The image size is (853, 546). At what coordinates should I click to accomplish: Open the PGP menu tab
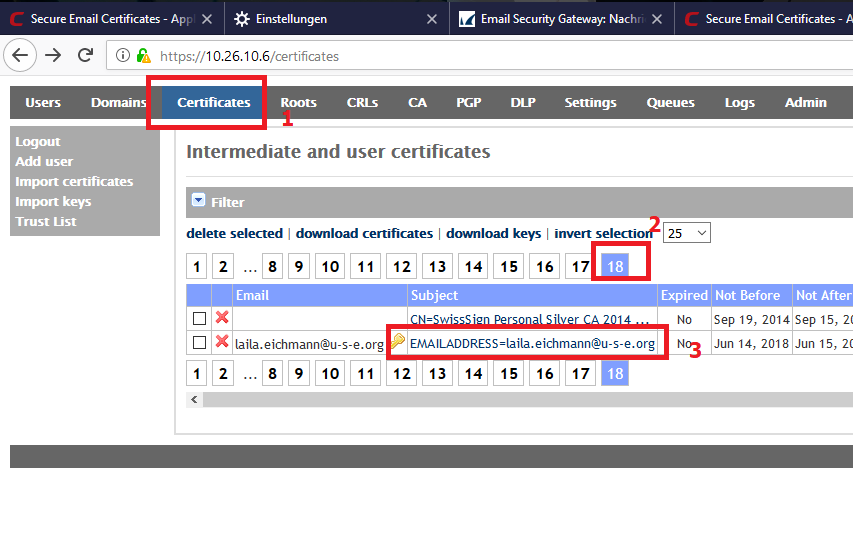point(468,102)
